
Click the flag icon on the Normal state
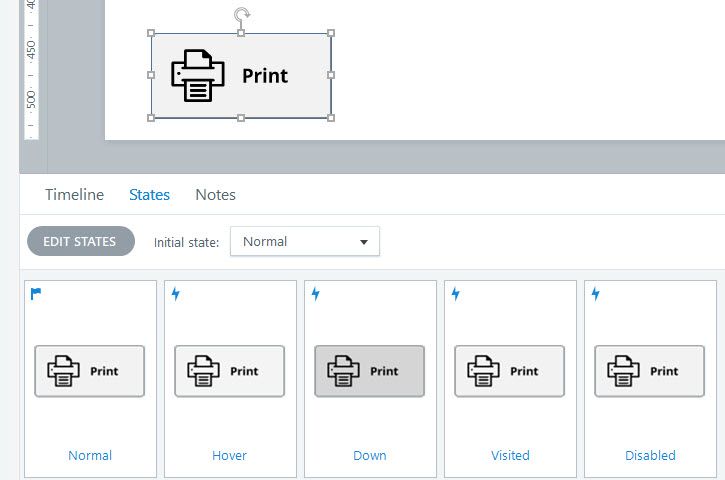(36, 294)
